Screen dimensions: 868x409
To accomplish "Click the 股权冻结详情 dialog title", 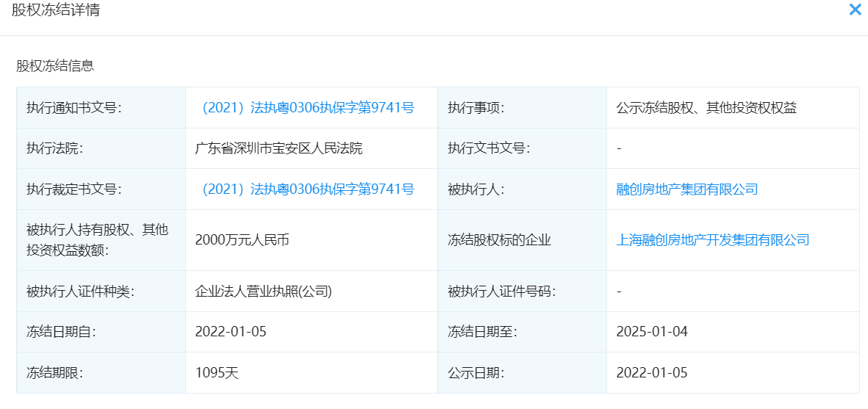I will (x=56, y=10).
